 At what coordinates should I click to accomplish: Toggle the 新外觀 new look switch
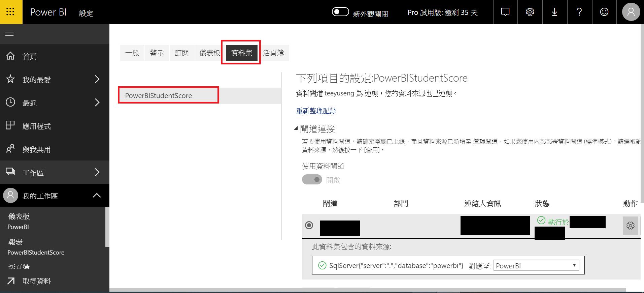(340, 12)
